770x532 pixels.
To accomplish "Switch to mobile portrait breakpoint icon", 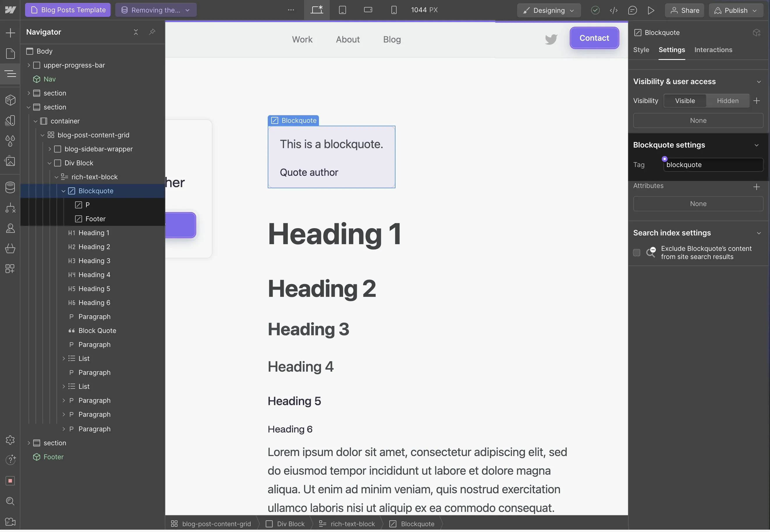I will pyautogui.click(x=394, y=10).
